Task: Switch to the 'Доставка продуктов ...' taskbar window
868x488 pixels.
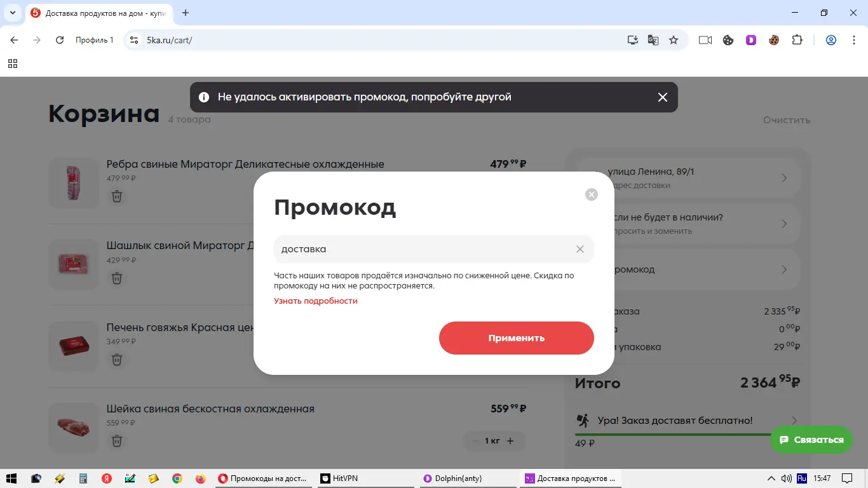Action: pos(571,478)
